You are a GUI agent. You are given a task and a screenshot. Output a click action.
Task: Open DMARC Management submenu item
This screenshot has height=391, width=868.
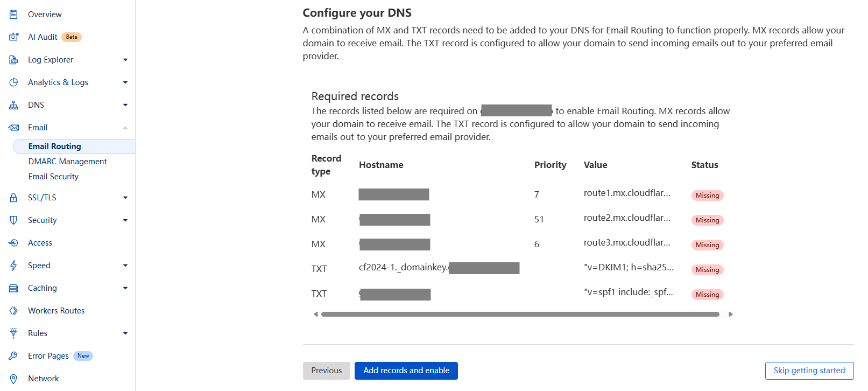67,162
